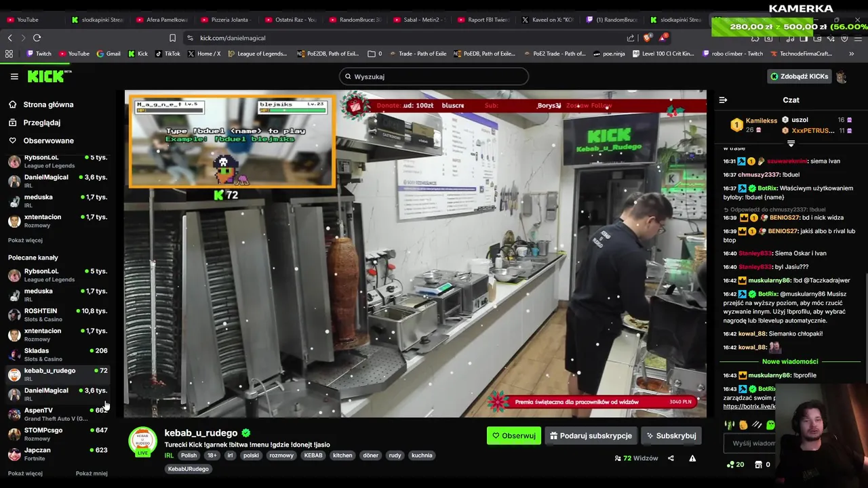Open Brave rewards triangle icon
The width and height of the screenshot is (868, 488).
[663, 38]
